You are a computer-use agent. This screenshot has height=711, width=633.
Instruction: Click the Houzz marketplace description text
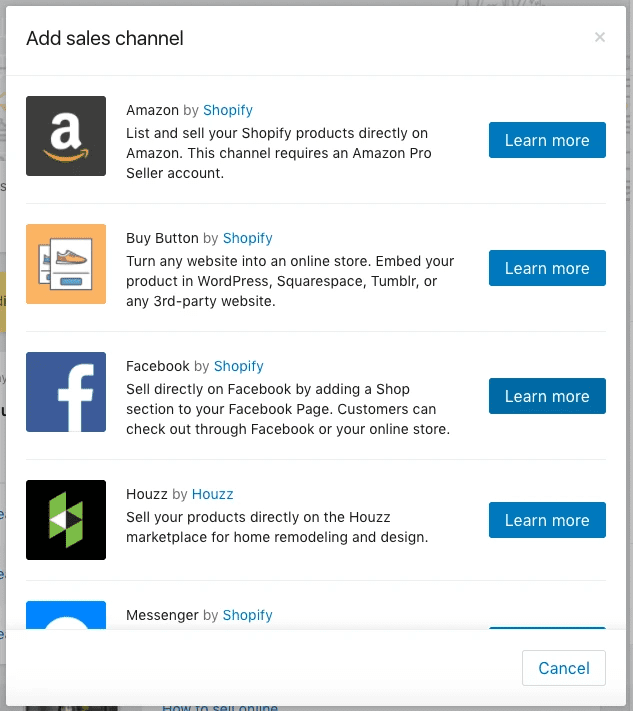277,527
